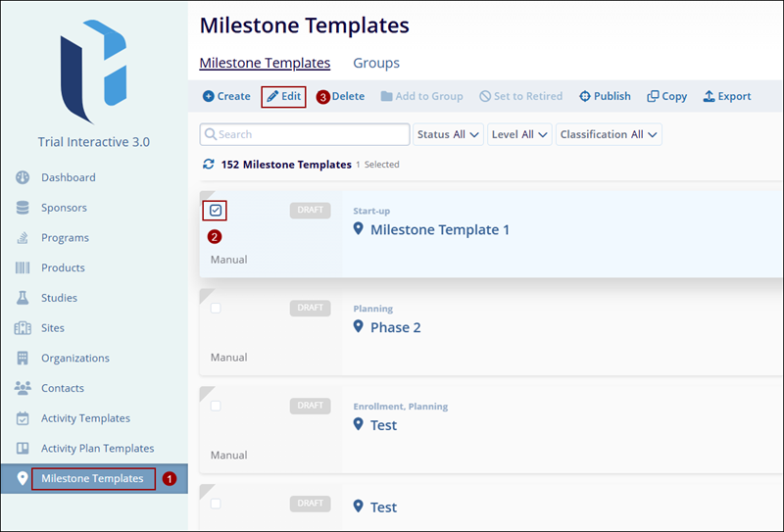Image resolution: width=784 pixels, height=532 pixels.
Task: Switch to the Groups tab
Action: (x=376, y=63)
